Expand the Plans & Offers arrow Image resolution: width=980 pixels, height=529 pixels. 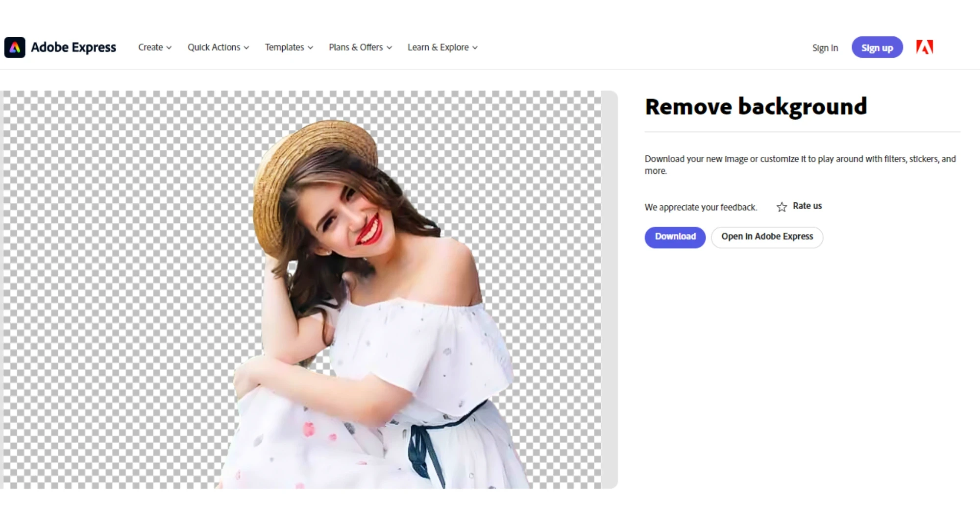tap(389, 48)
